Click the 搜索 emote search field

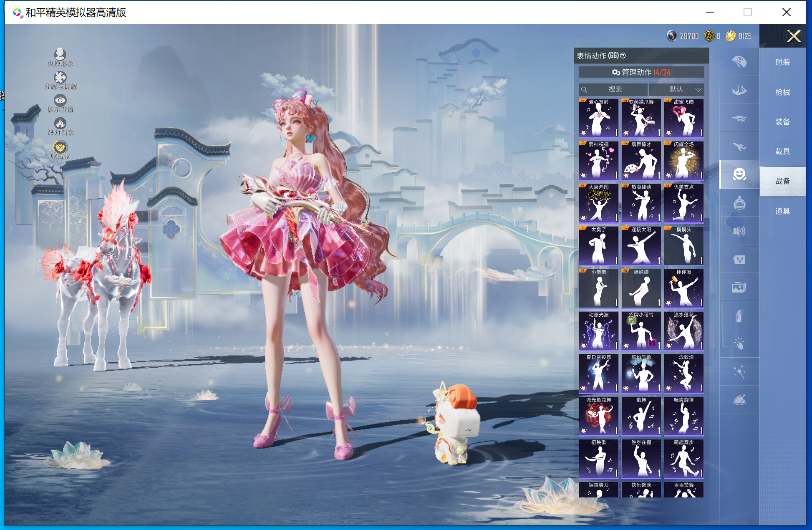613,89
